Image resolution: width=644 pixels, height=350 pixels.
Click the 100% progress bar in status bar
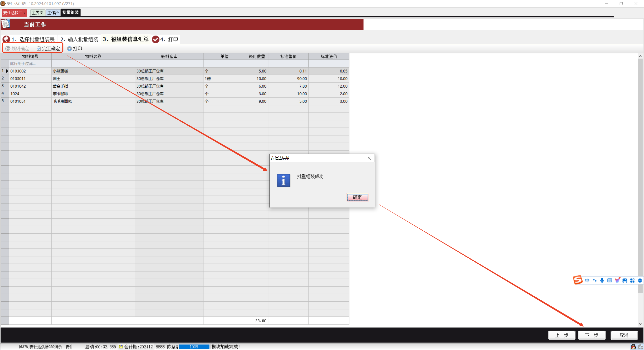(x=194, y=347)
